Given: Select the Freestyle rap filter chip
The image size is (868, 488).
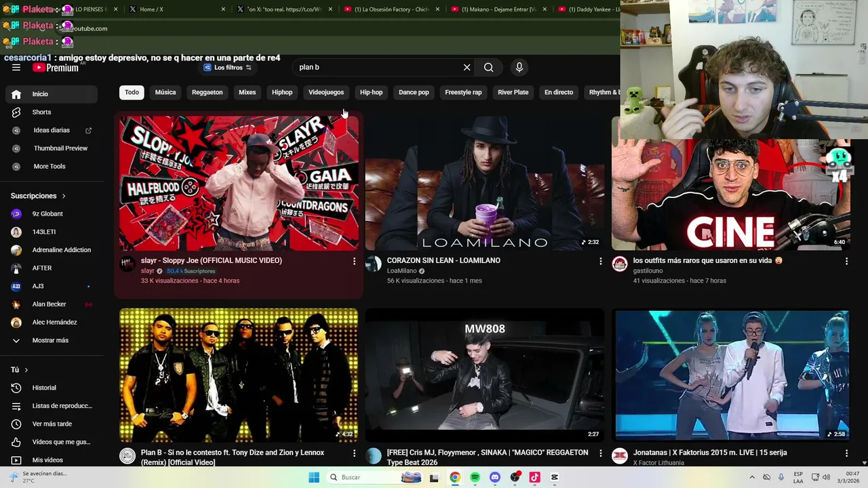Looking at the screenshot, I should (x=463, y=92).
